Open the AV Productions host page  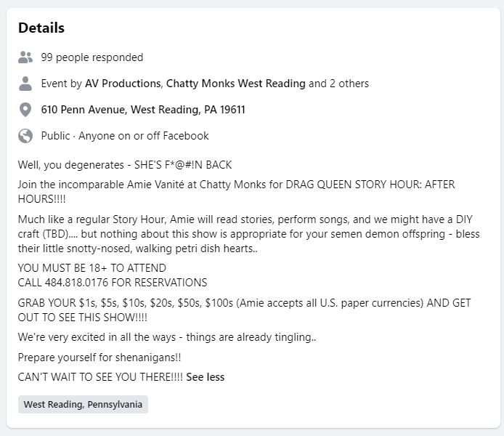(123, 84)
